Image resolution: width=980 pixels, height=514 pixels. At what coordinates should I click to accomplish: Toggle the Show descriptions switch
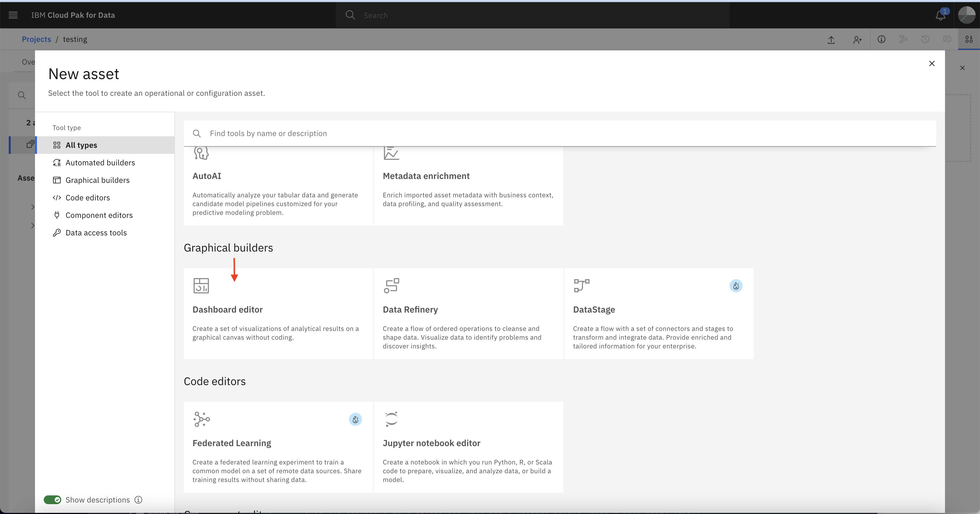52,500
